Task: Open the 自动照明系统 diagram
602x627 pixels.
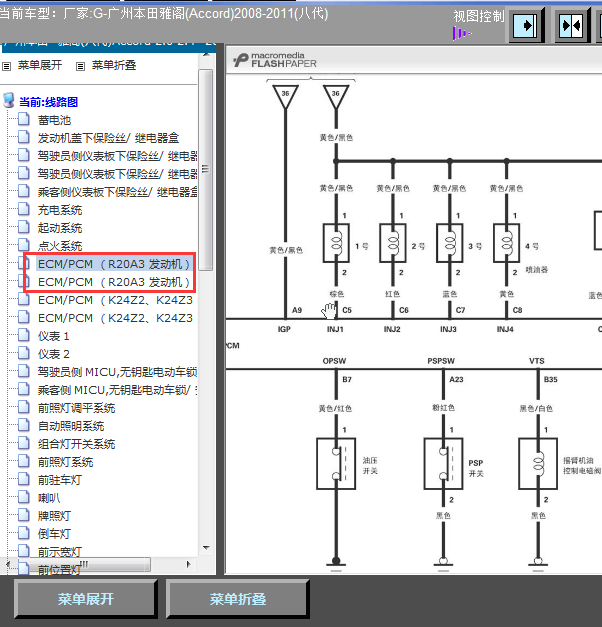Action: (71, 426)
